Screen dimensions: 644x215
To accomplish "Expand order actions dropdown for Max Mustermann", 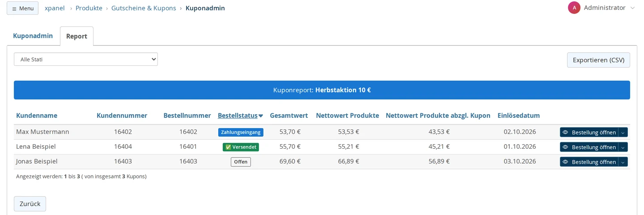I will pyautogui.click(x=623, y=132).
